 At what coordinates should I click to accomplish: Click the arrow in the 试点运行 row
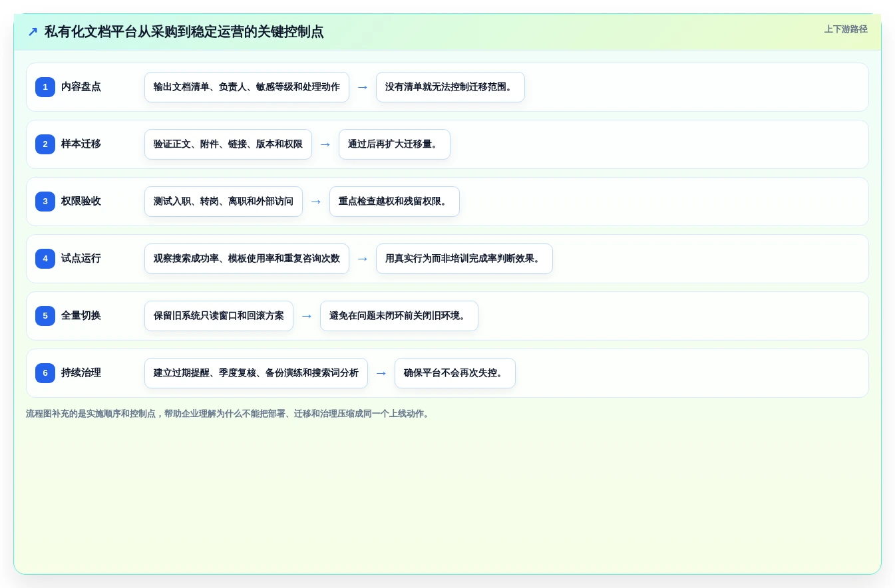(x=363, y=259)
